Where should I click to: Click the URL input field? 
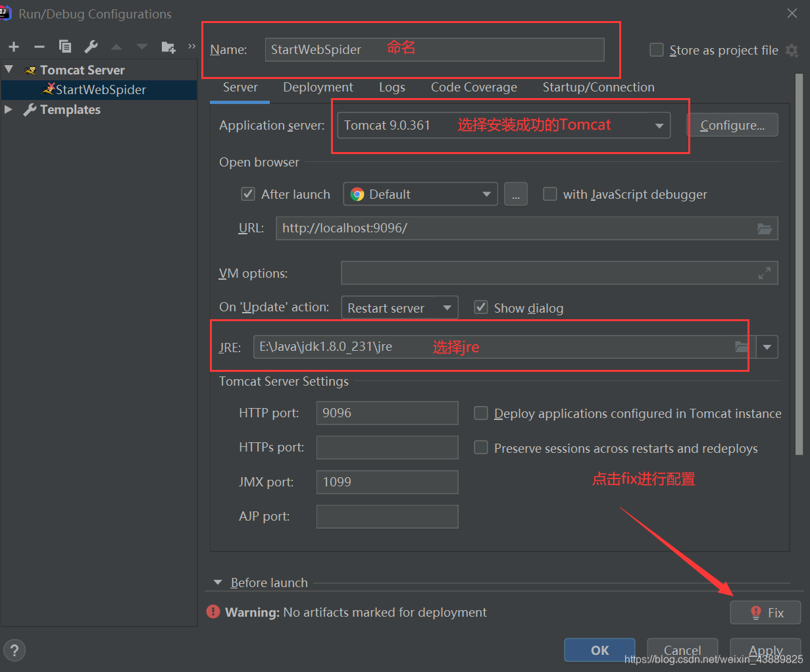coord(526,228)
